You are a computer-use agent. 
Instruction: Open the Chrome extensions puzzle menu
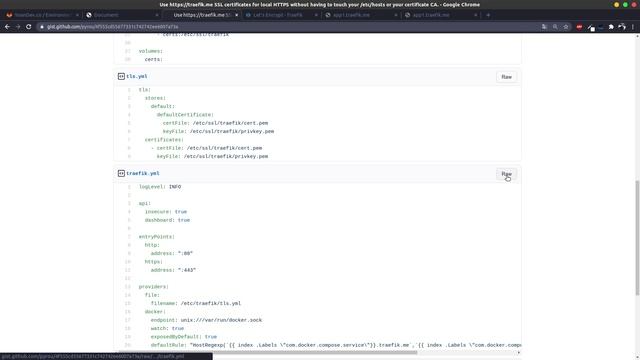click(611, 27)
